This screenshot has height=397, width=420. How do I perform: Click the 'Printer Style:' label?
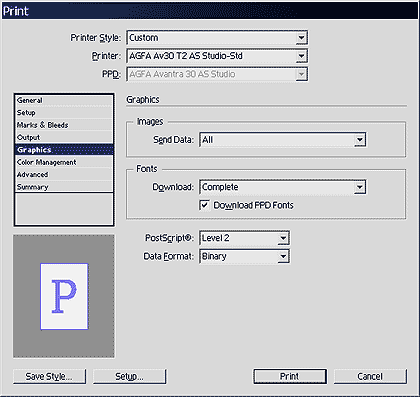[x=96, y=38]
